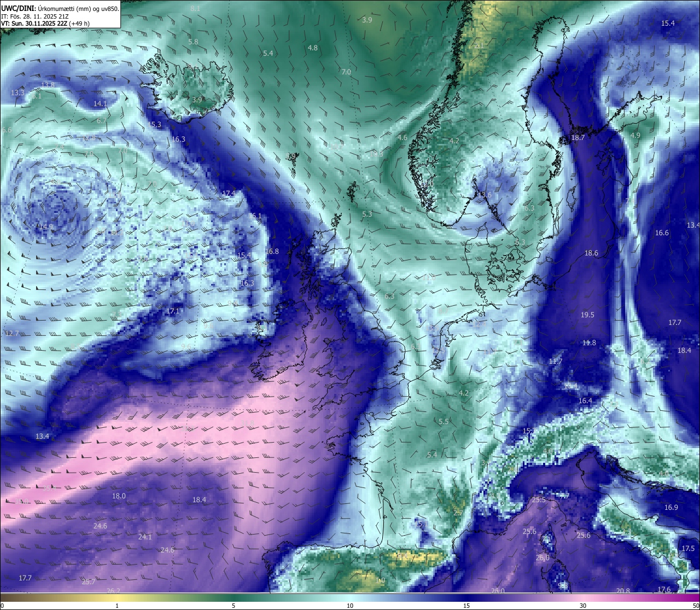Click the 17.6 value at the bottom-right

664,590
